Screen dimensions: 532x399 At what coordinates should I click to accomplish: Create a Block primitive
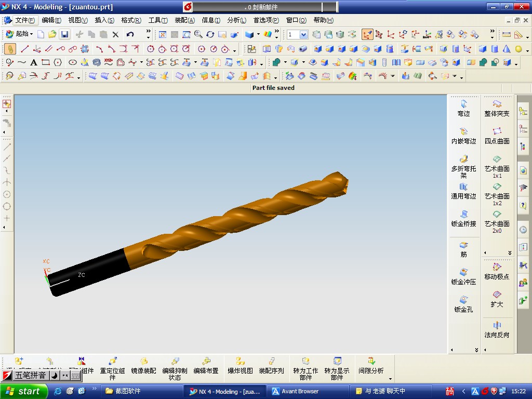point(483,49)
